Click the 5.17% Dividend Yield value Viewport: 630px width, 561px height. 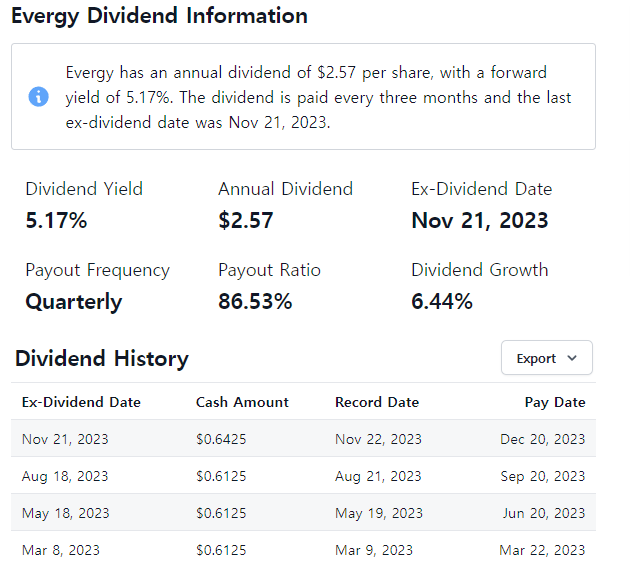(56, 221)
